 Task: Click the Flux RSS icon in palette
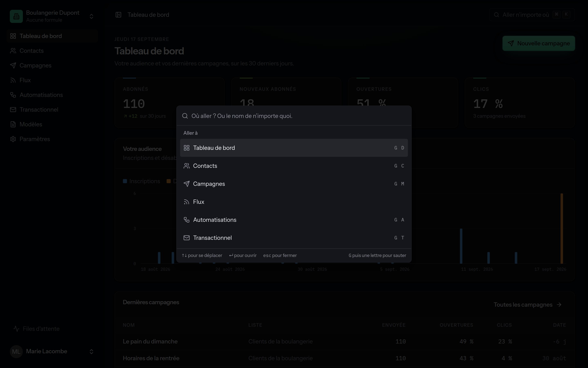point(187,202)
